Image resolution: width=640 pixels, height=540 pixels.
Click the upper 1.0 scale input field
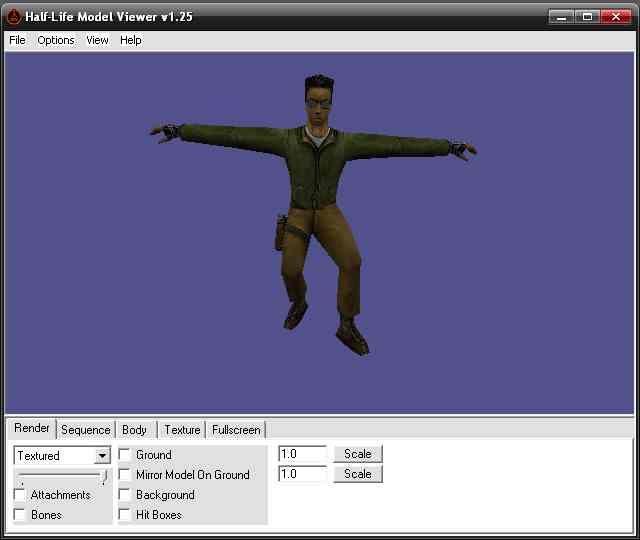pyautogui.click(x=302, y=454)
